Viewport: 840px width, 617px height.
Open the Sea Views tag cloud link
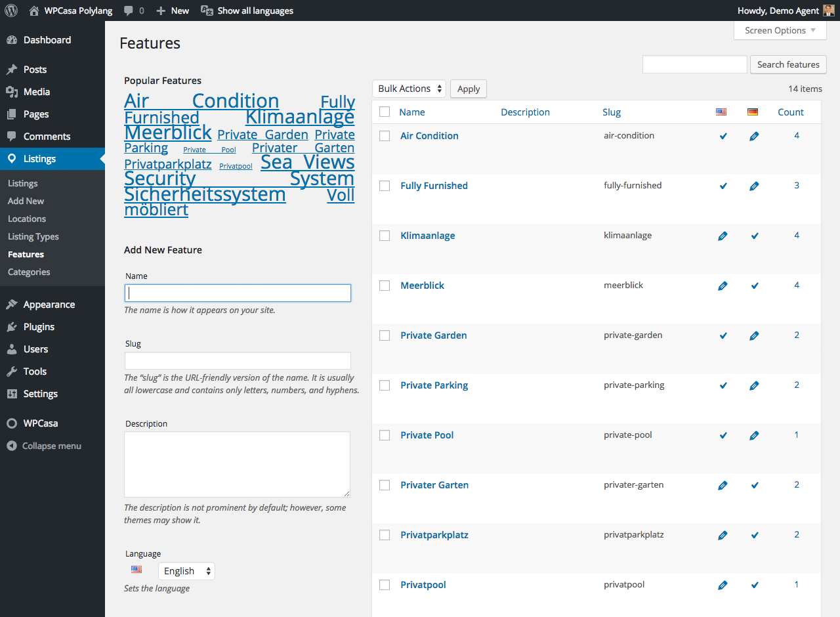tap(307, 162)
